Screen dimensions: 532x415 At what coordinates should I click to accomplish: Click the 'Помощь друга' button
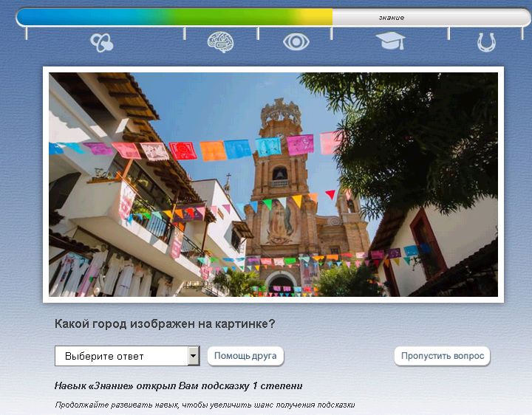pos(245,356)
